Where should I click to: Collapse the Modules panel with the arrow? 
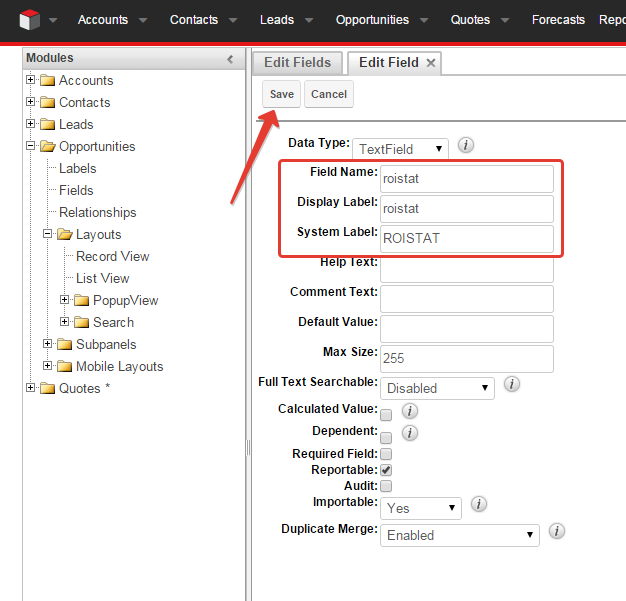click(230, 60)
